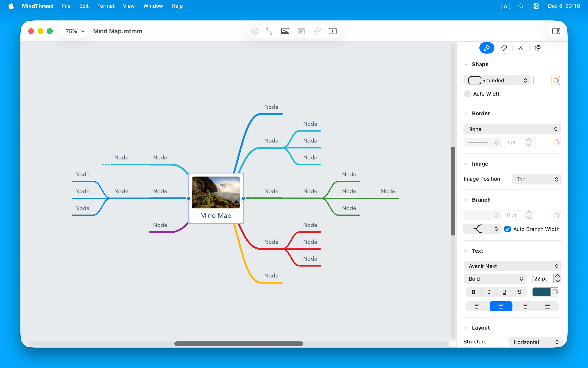Image resolution: width=588 pixels, height=368 pixels.
Task: Insert image using toolbar picture icon
Action: tap(285, 31)
